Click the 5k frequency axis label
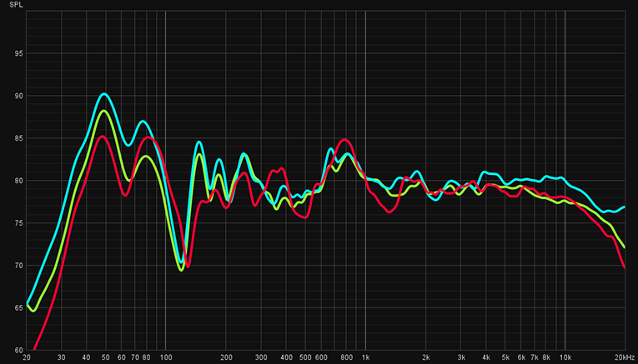Viewport: 638px width, 364px height. [505, 358]
